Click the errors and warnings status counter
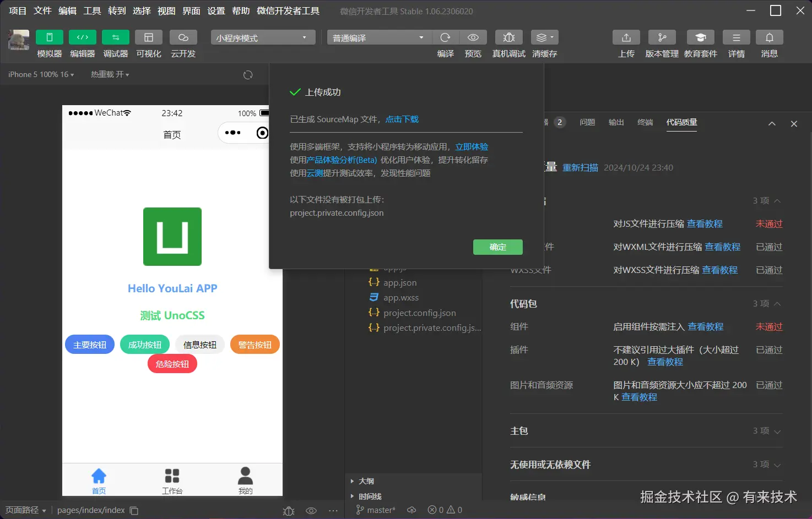Screen dimensions: 812x519 pyautogui.click(x=445, y=510)
